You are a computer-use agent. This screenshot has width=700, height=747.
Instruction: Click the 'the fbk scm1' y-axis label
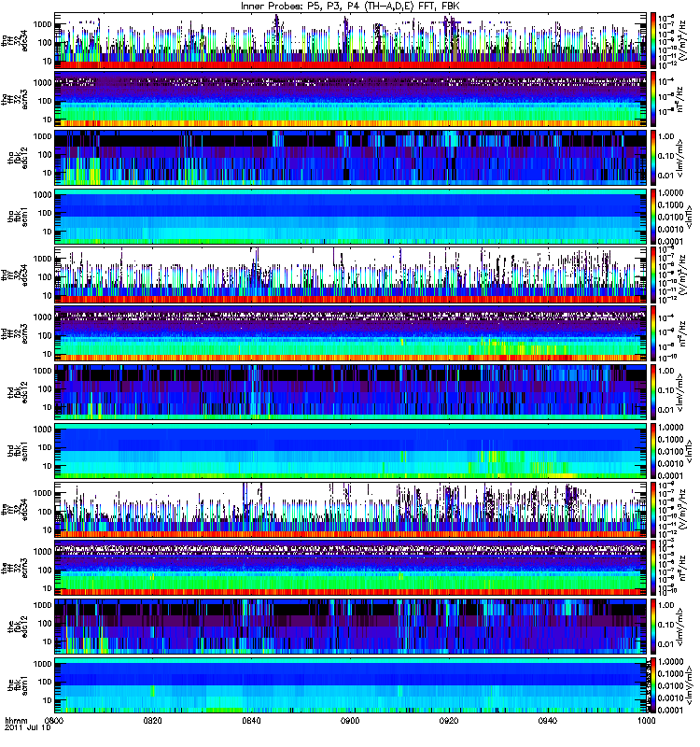click(x=18, y=685)
